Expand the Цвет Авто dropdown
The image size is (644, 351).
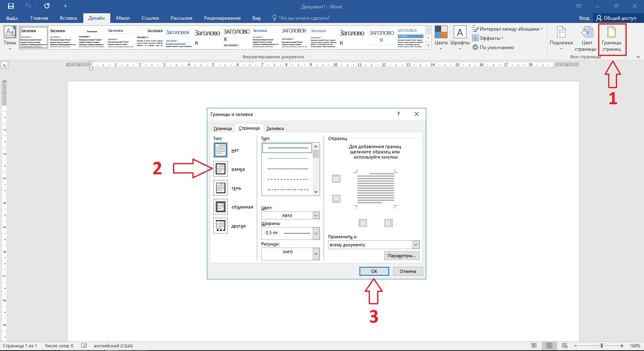[x=316, y=216]
